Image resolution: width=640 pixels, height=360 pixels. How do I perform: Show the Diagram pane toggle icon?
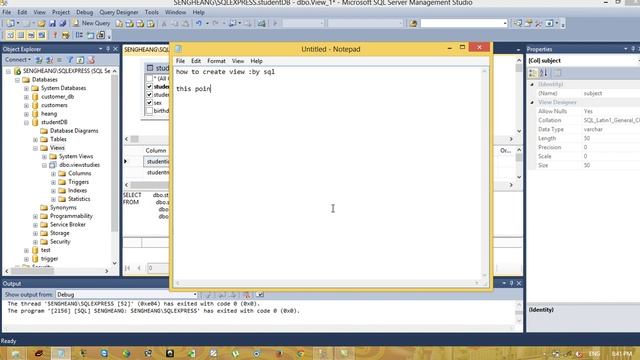pos(10,36)
